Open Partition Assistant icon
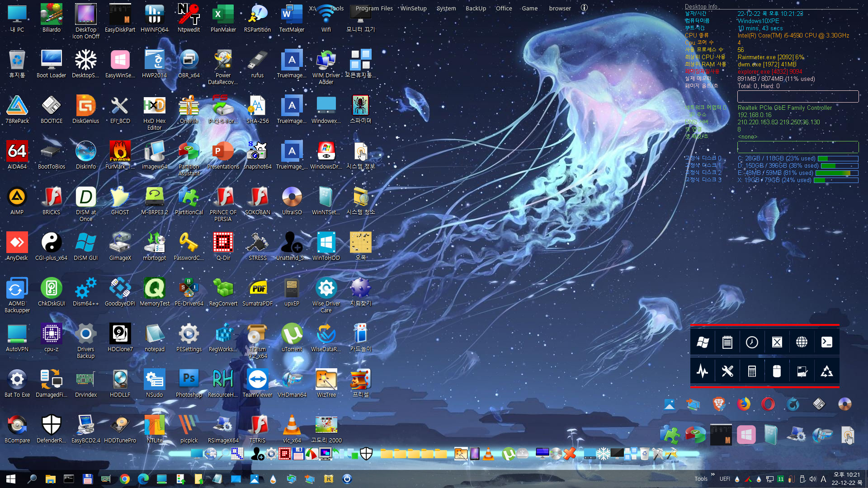Viewport: 868px width, 488px height. pos(189,158)
